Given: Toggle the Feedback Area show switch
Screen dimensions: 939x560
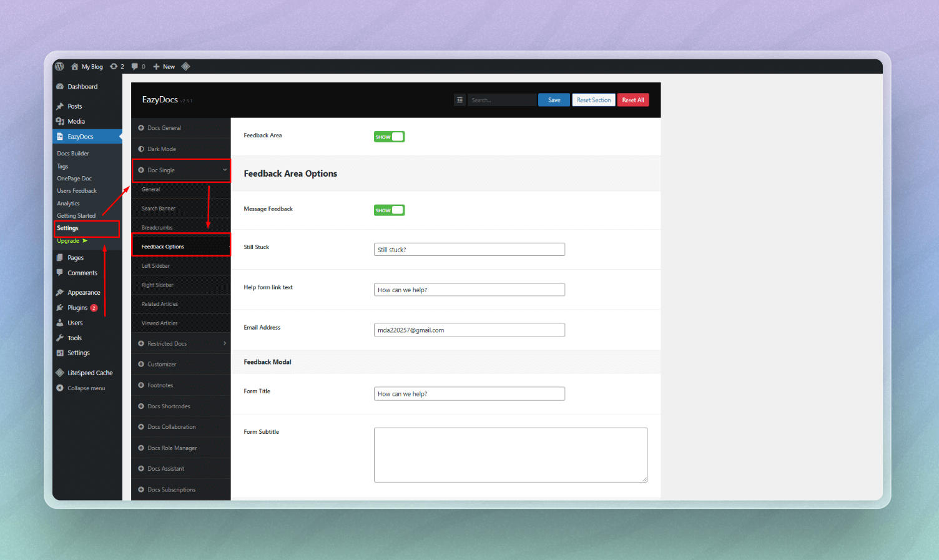Looking at the screenshot, I should pos(389,137).
